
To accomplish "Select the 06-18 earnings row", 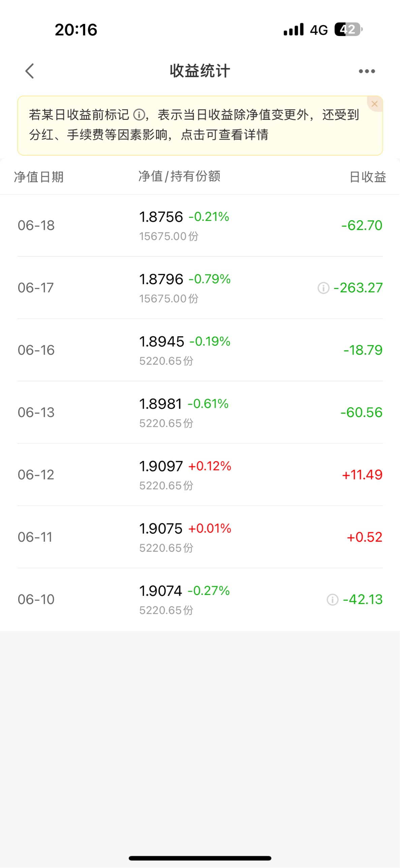I will pyautogui.click(x=200, y=226).
